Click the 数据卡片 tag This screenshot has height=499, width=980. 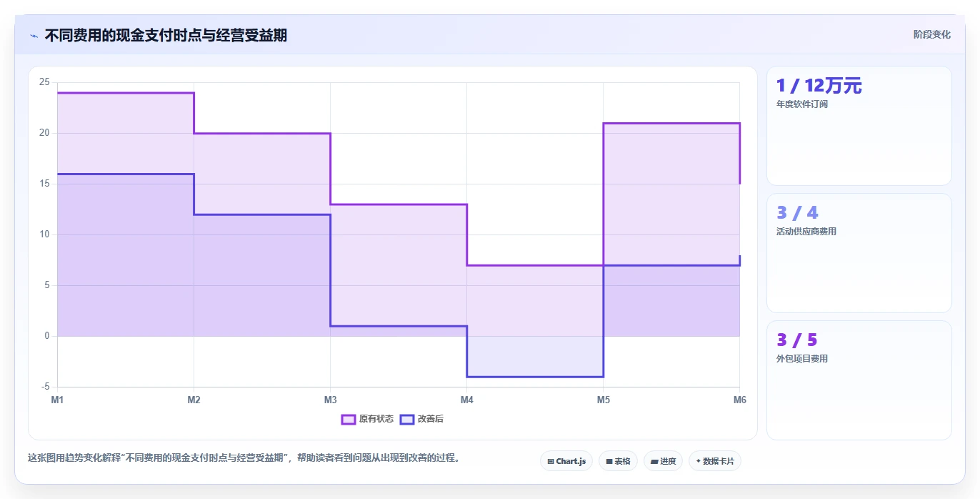(x=715, y=461)
